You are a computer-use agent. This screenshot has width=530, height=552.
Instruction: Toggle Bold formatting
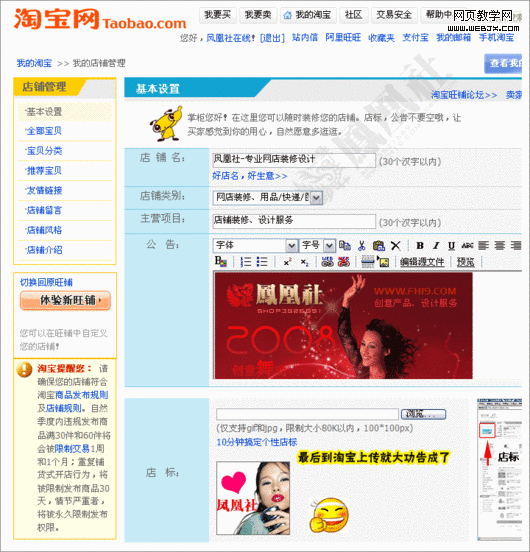419,245
